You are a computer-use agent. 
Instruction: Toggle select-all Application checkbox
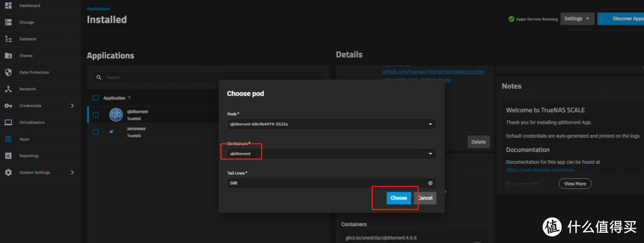[x=95, y=98]
